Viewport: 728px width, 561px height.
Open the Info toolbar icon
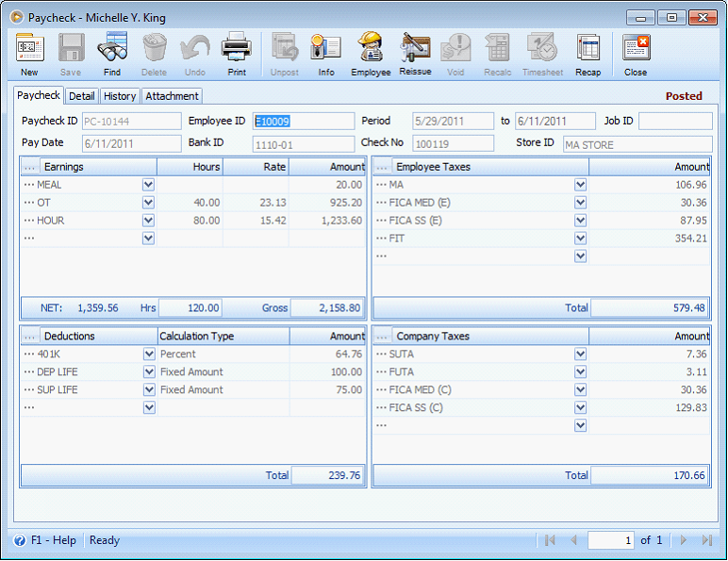[326, 47]
